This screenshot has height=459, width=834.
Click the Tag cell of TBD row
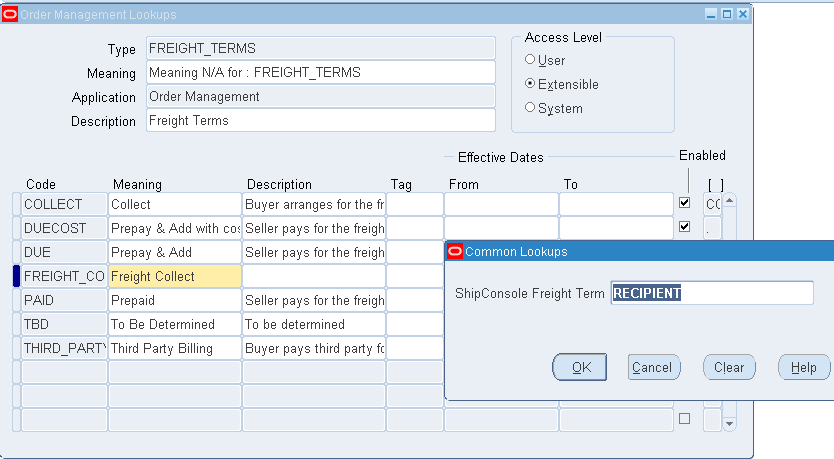click(x=415, y=324)
